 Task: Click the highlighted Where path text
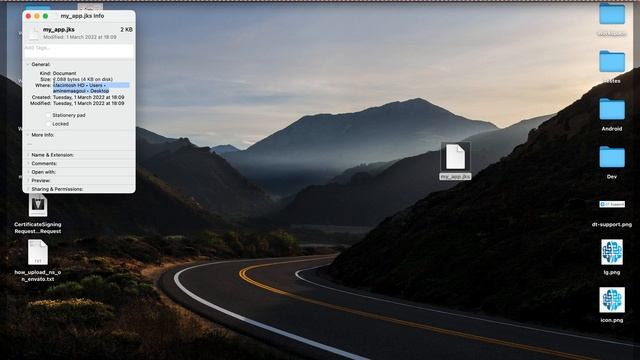pos(91,88)
